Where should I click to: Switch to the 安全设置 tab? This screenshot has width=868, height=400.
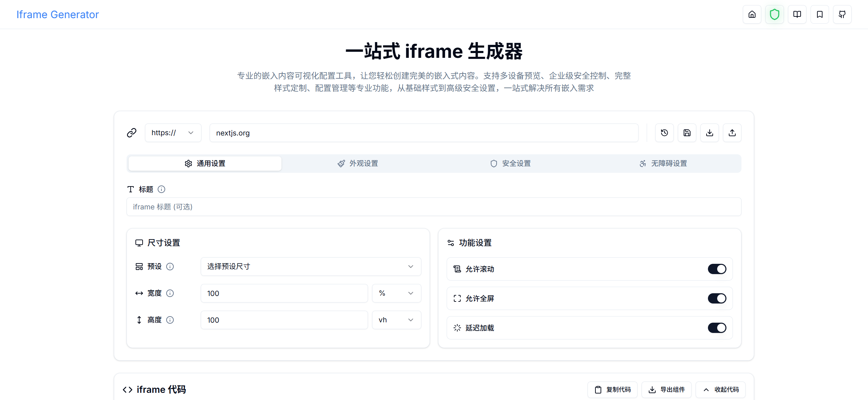[510, 164]
